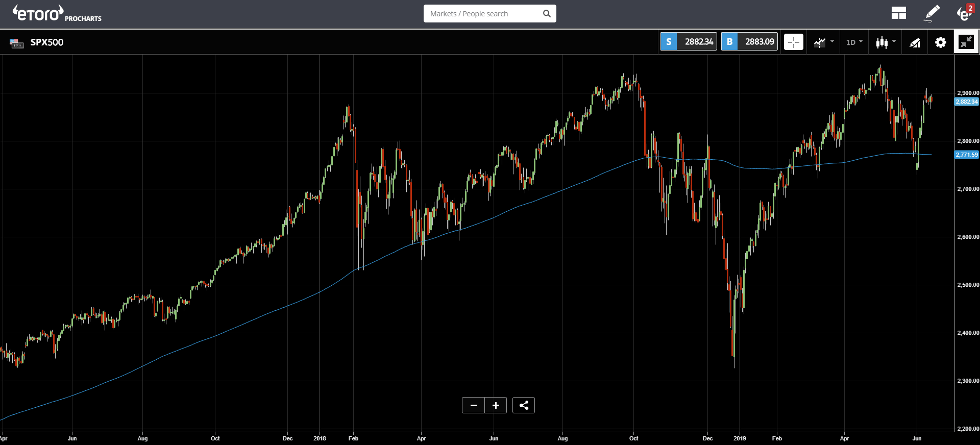This screenshot has height=445, width=980.
Task: Click the SPX500 instrument flag icon
Action: click(17, 43)
